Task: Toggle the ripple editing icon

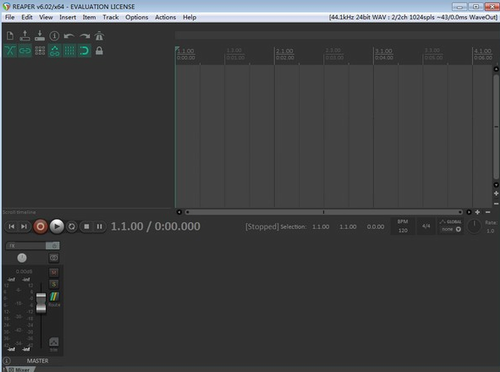Action: [x=40, y=51]
